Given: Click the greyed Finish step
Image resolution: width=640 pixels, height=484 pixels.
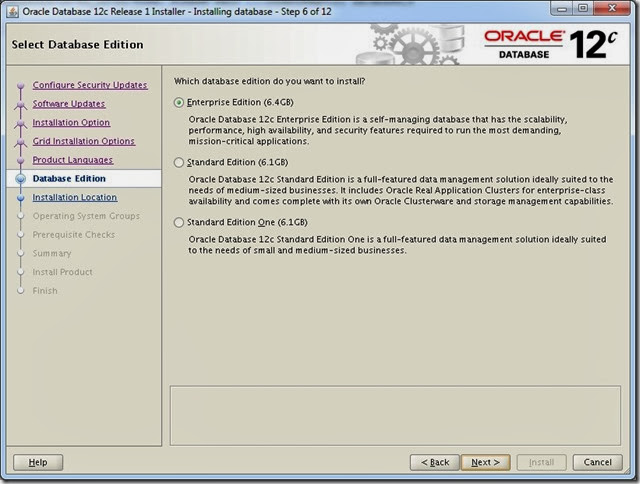Looking at the screenshot, I should click(x=45, y=291).
